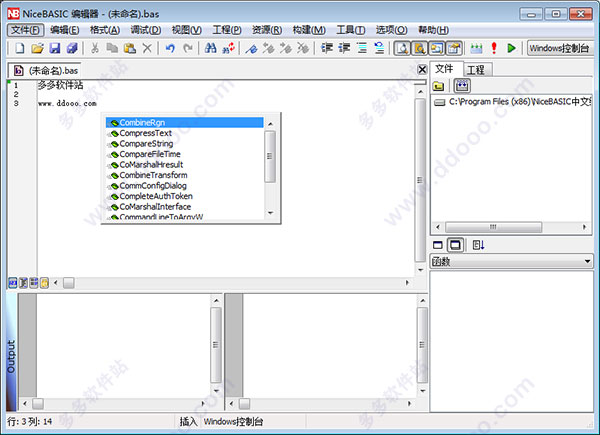Click the first blue icon below editor

[x=13, y=283]
